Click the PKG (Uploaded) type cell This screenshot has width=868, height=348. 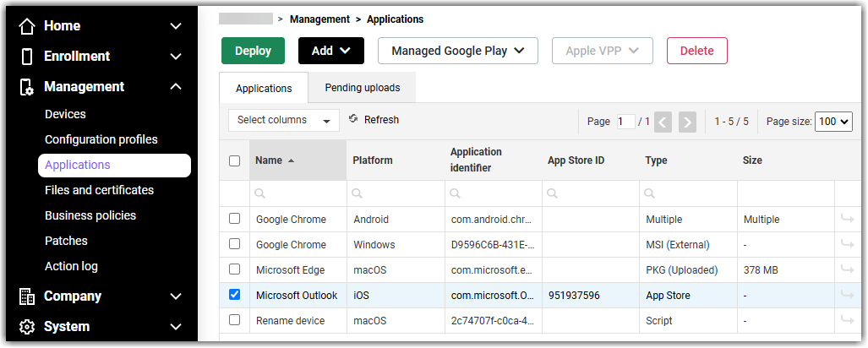tap(688, 270)
